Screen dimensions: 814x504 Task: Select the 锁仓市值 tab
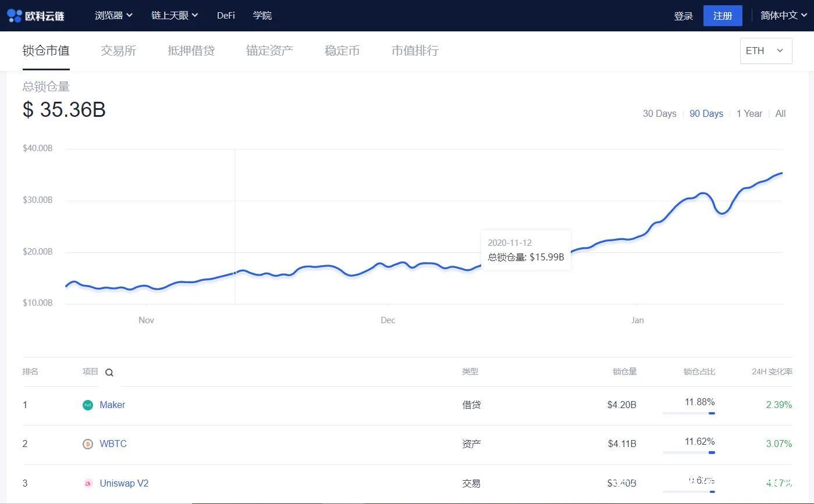pos(46,51)
